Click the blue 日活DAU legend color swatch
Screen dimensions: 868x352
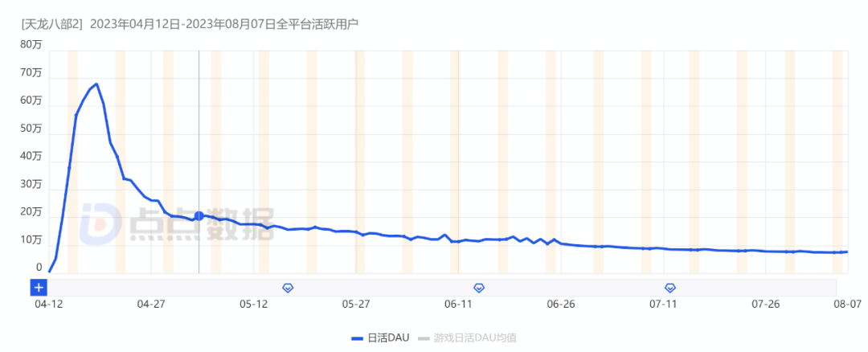pyautogui.click(x=358, y=338)
